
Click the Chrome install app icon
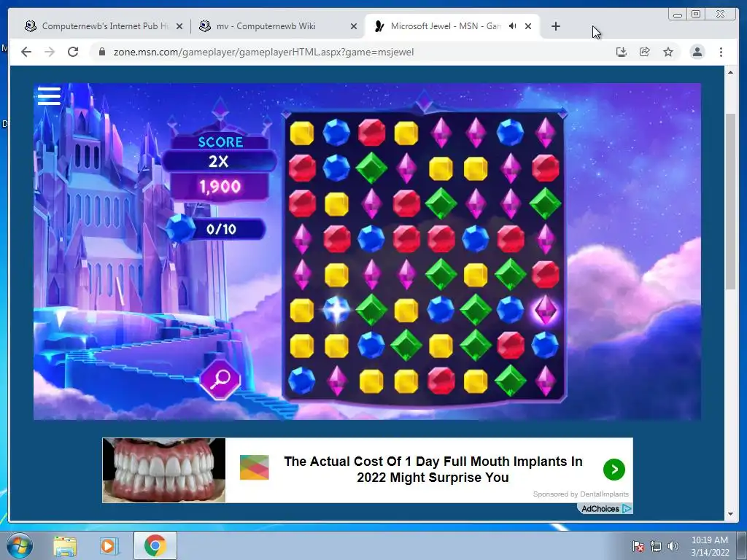click(x=622, y=52)
